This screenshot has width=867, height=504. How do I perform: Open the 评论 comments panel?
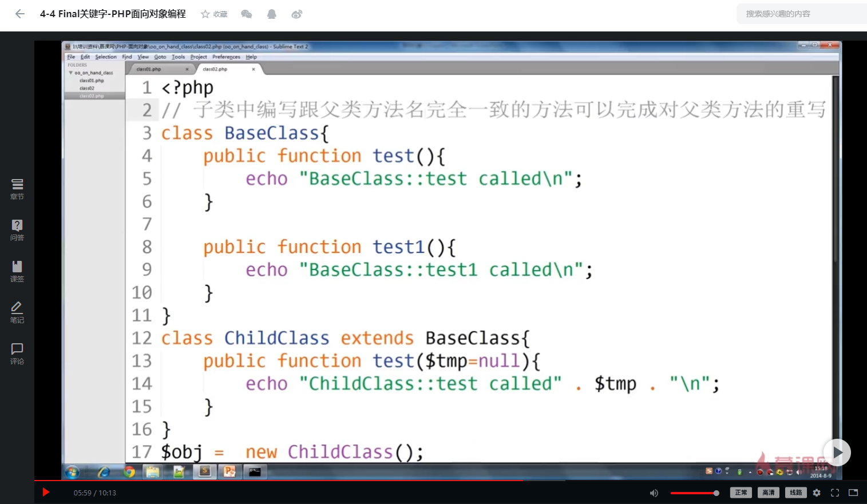click(17, 354)
